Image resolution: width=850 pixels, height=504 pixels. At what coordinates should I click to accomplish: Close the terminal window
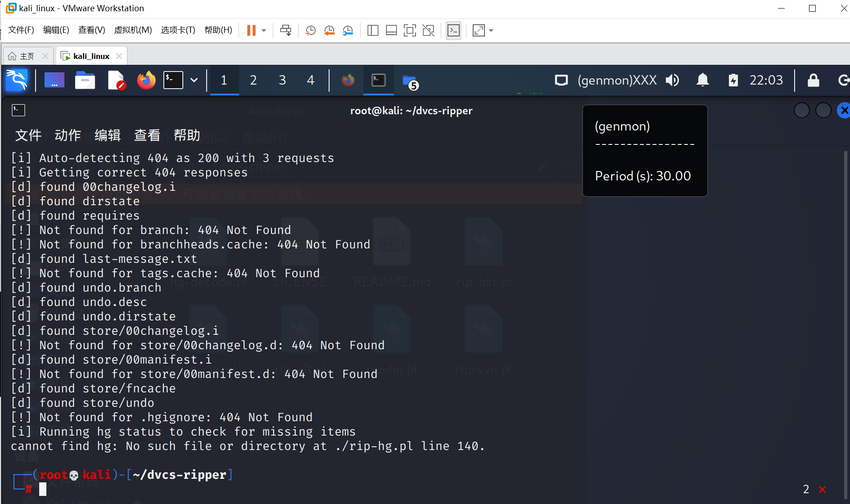click(x=844, y=110)
